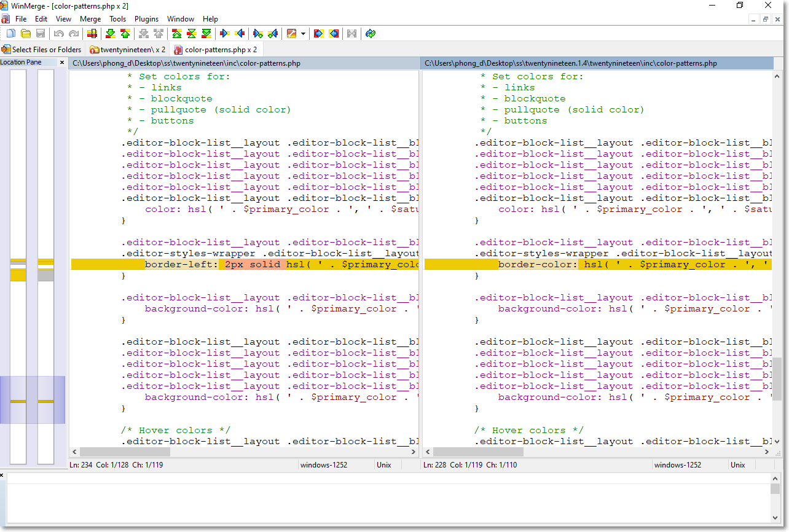Jump to last difference icon

206,33
